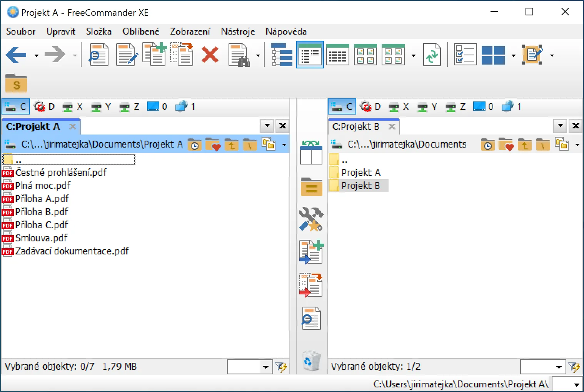Open folder history icon in Documents address bar

click(x=487, y=145)
